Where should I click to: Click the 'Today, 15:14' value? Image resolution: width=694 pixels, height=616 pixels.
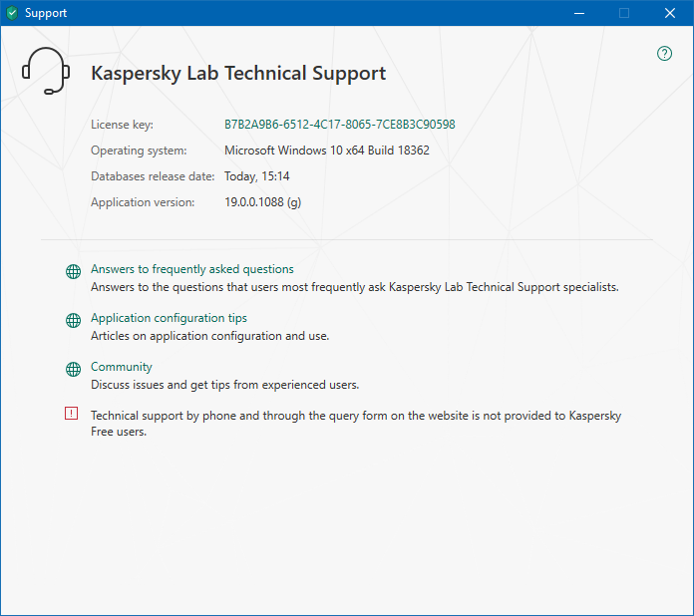(x=256, y=176)
